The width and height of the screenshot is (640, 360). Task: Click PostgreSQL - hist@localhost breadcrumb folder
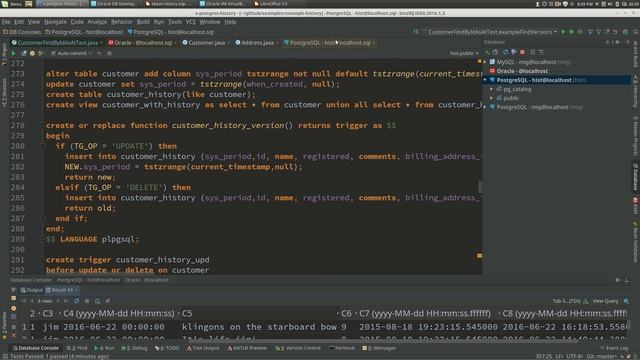pyautogui.click(x=84, y=32)
